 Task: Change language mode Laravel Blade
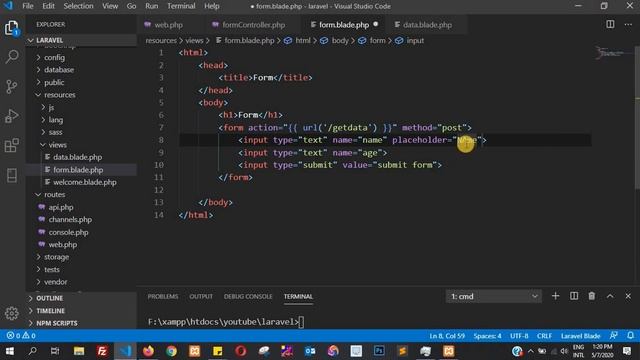(x=580, y=336)
